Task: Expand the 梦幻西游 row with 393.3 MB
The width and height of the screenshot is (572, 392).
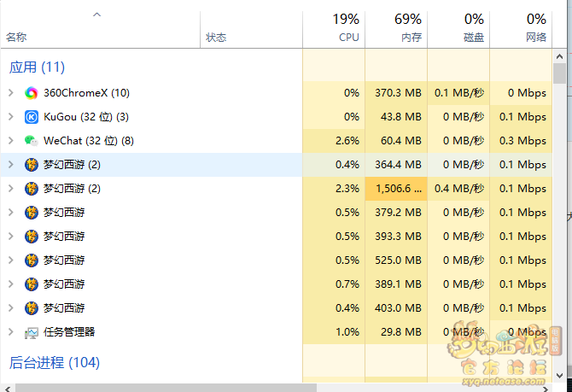Action: 11,237
